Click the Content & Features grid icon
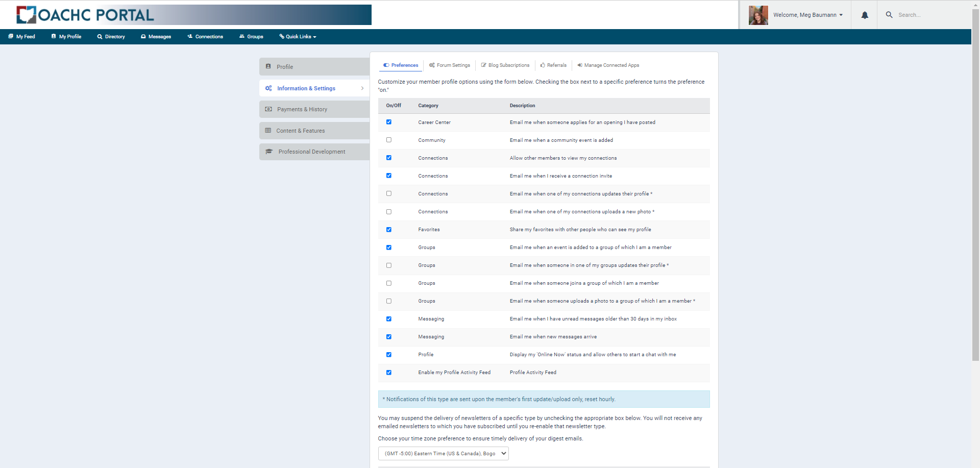The image size is (980, 468). pyautogui.click(x=269, y=130)
